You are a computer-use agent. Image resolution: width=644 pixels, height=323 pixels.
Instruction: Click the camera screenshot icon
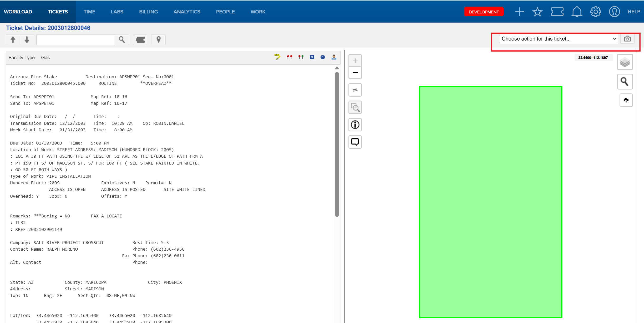[627, 39]
